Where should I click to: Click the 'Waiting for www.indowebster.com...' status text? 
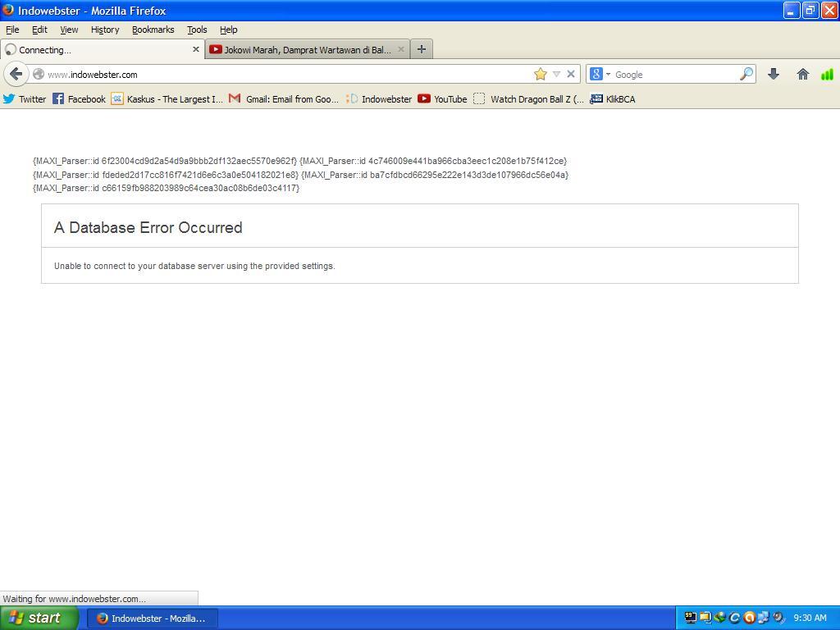75,598
